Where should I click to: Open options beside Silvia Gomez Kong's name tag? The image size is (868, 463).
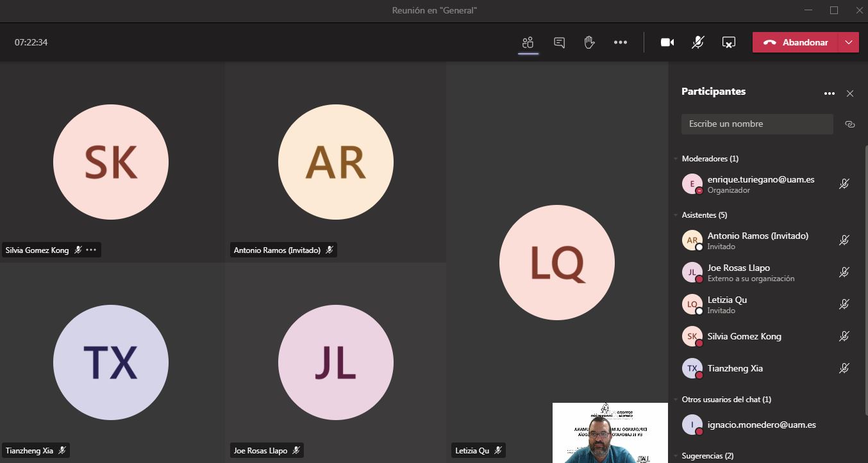coord(91,250)
